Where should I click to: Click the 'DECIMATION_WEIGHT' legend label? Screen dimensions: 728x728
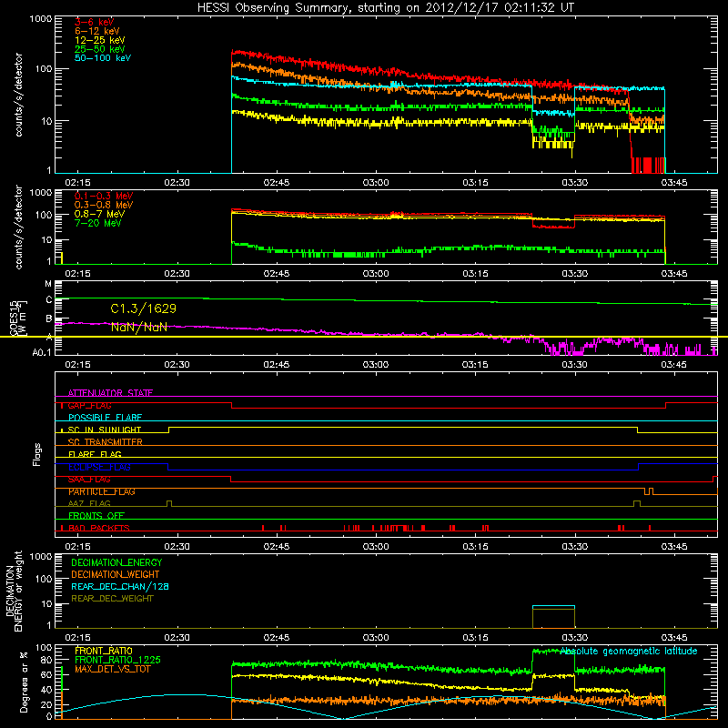coord(116,574)
